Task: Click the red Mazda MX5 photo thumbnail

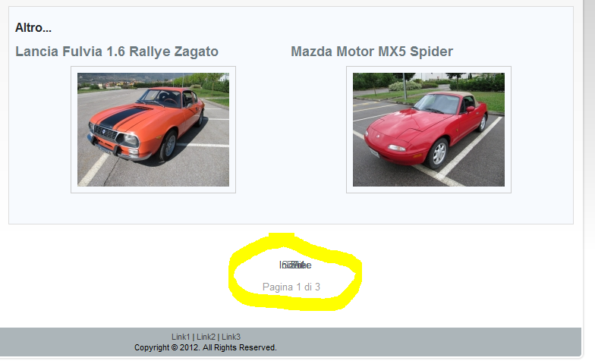Action: coord(429,130)
